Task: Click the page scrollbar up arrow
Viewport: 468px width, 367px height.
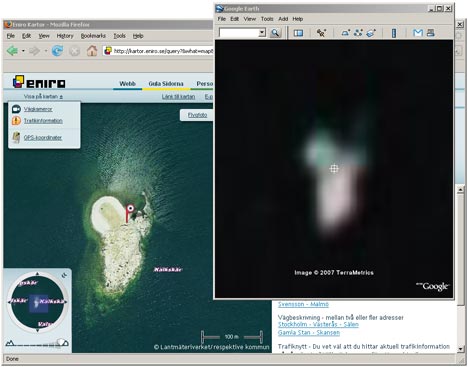Action: click(x=460, y=190)
